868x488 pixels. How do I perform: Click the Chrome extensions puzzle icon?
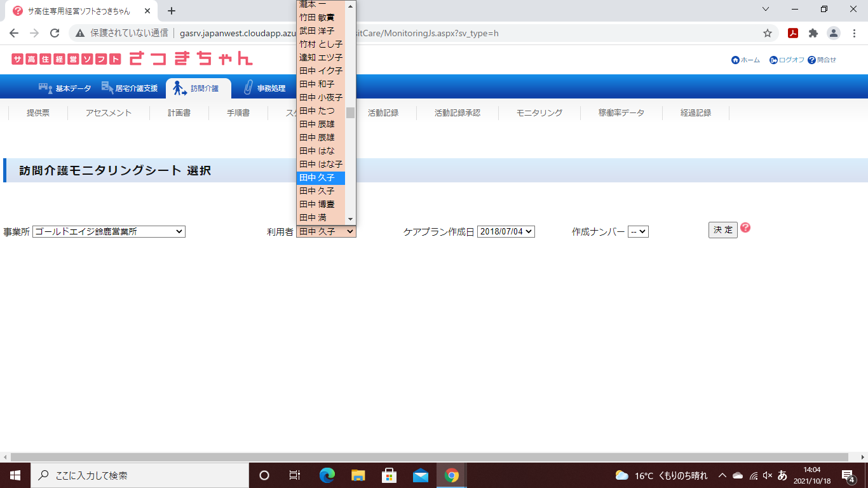click(813, 33)
